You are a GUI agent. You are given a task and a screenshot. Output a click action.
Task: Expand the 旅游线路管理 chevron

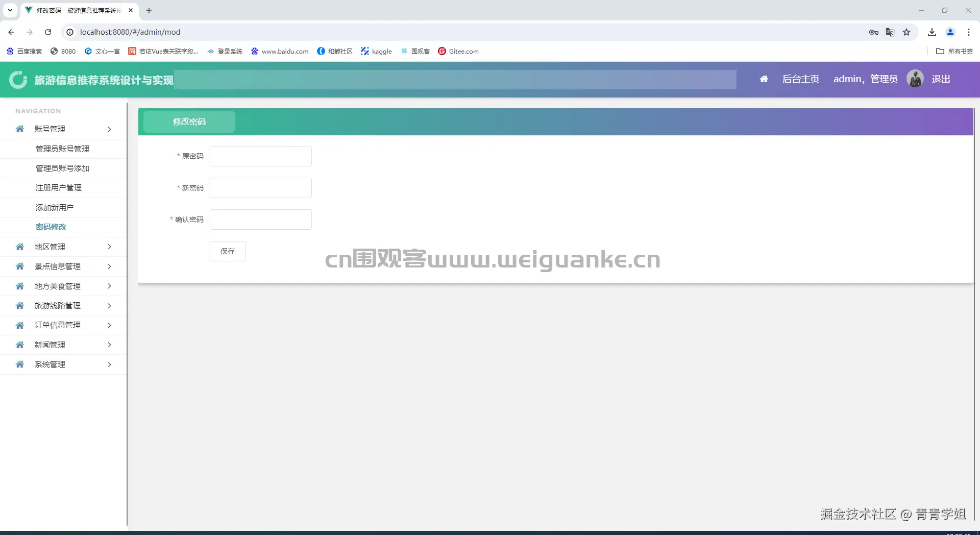pos(109,306)
